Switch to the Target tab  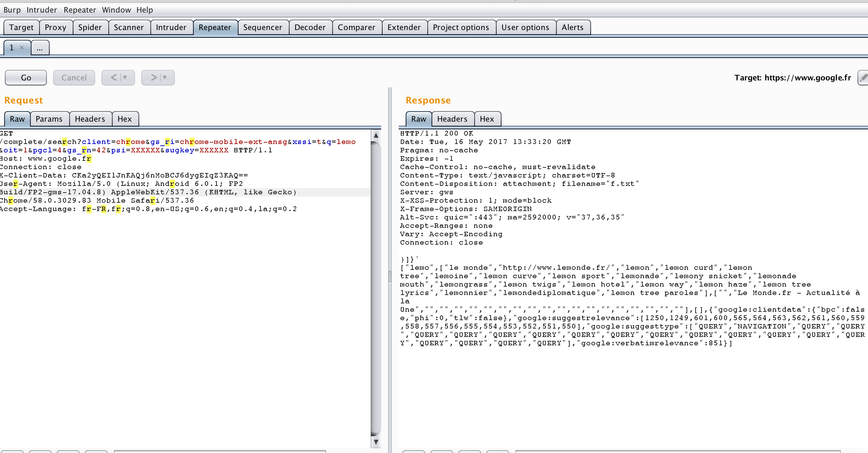(x=21, y=27)
